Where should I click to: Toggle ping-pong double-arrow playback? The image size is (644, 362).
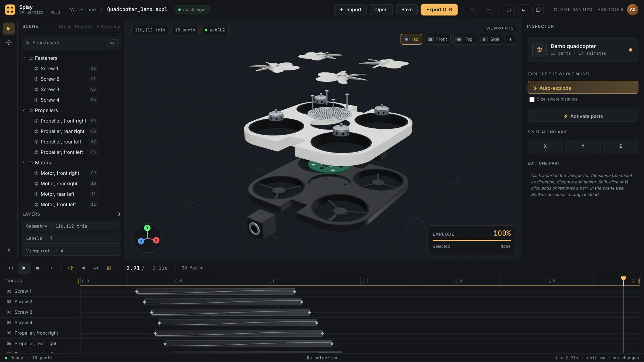tap(96, 268)
